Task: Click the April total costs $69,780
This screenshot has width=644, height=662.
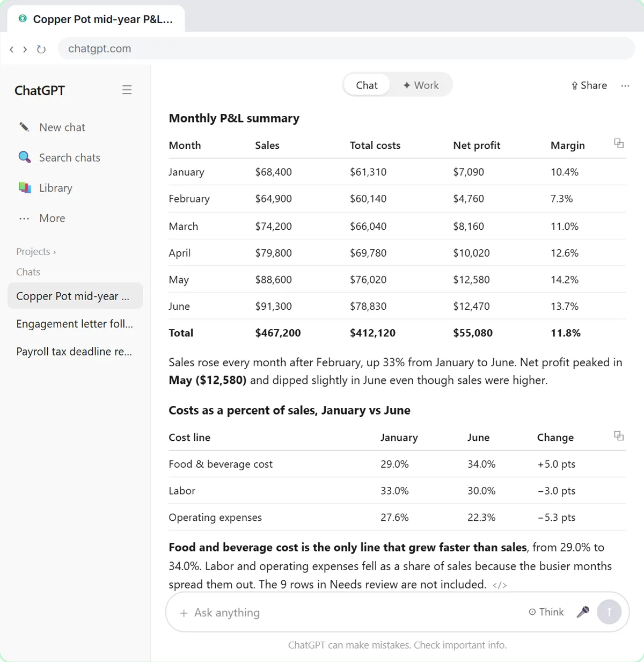Action: [x=368, y=253]
